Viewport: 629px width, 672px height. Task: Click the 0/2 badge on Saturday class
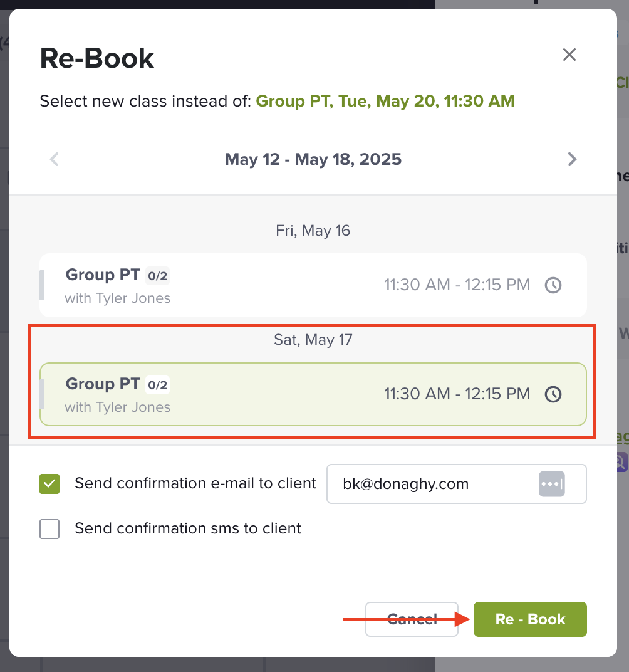click(x=158, y=384)
